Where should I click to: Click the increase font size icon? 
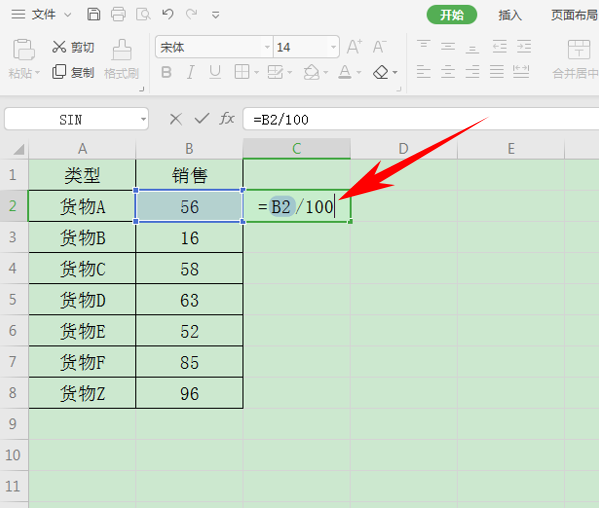pos(354,47)
